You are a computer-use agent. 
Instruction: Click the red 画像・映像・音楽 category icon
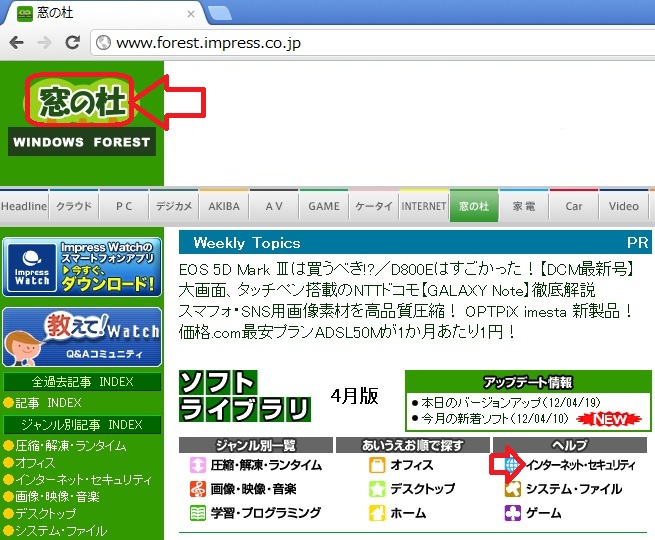tap(198, 489)
